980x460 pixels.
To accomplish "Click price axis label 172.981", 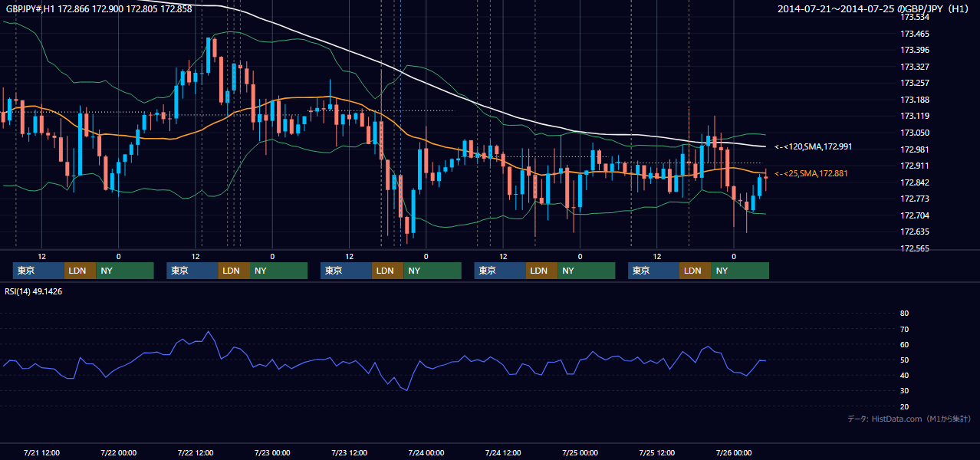I will (x=914, y=149).
